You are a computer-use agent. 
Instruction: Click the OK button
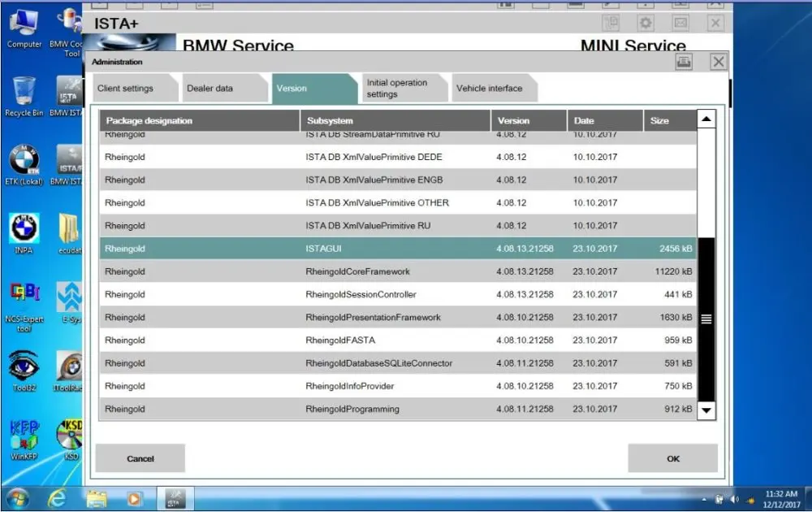click(672, 458)
